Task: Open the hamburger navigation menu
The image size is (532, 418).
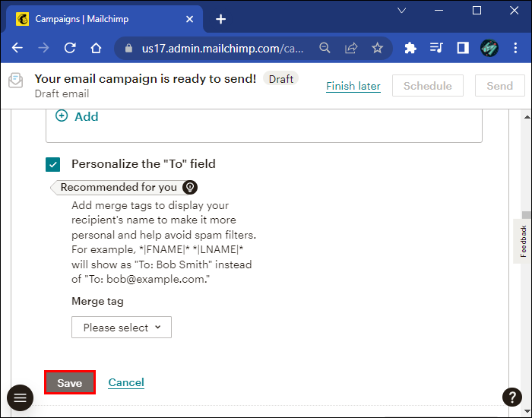Action: coord(20,397)
